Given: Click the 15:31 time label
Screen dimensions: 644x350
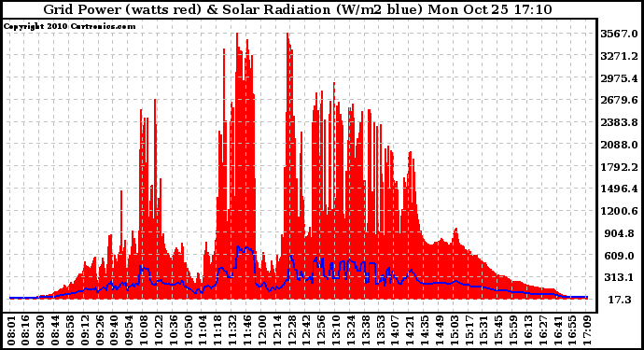Looking at the screenshot, I should (483, 329).
